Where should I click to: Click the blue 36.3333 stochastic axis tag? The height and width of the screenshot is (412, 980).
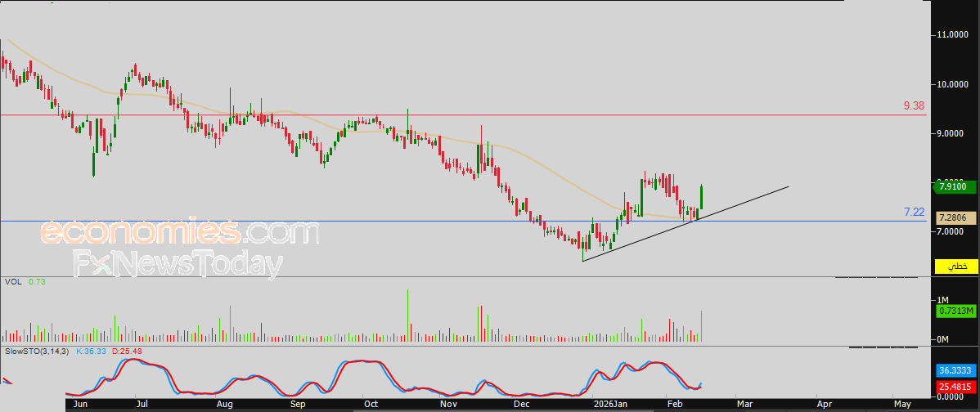[954, 369]
